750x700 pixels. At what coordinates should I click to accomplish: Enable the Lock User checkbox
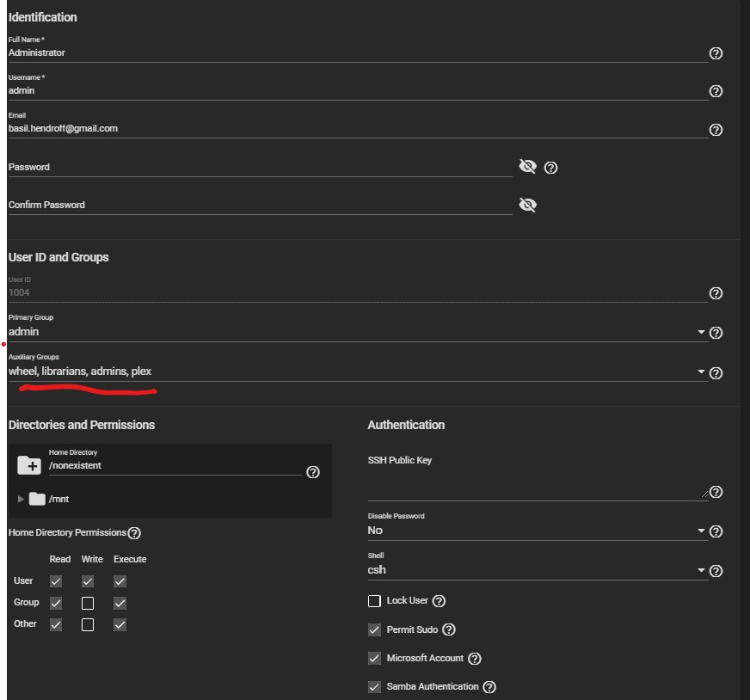(x=374, y=601)
